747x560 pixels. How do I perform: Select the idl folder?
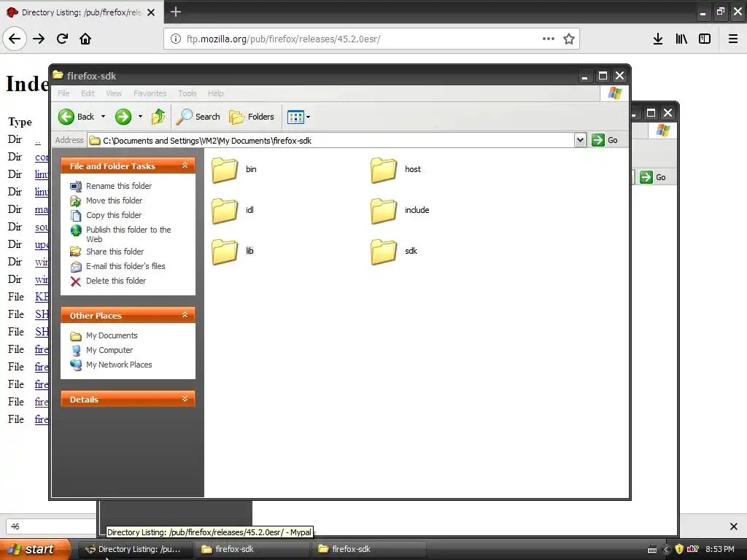pyautogui.click(x=233, y=211)
